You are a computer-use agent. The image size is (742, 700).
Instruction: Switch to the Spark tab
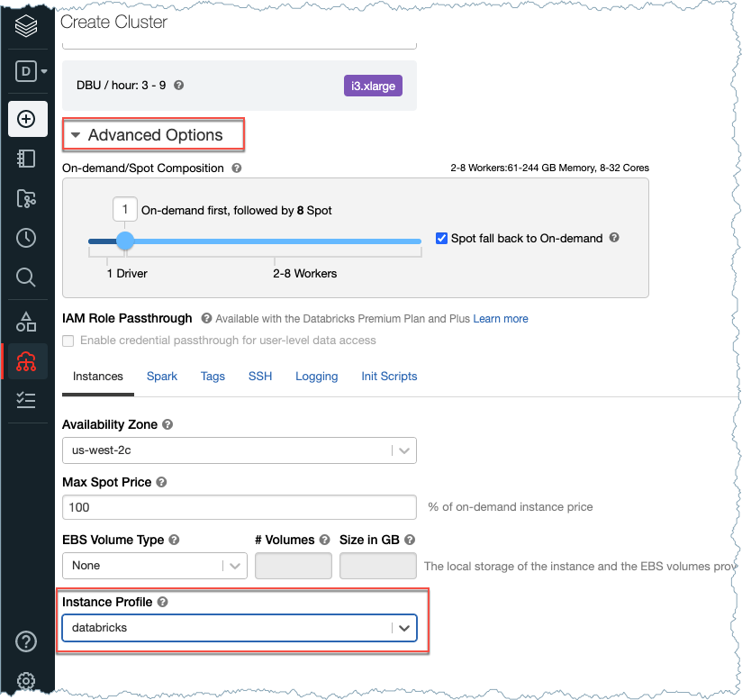click(x=162, y=377)
